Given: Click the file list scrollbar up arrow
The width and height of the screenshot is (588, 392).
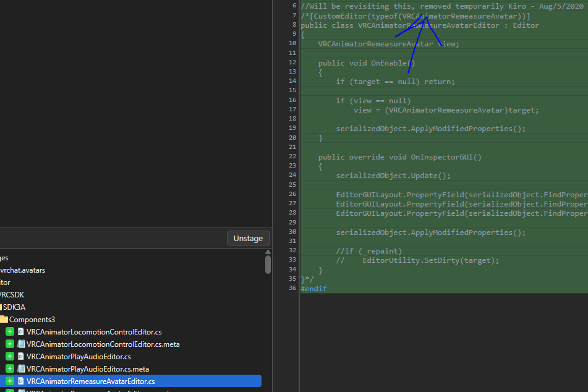Looking at the screenshot, I should pos(268,252).
